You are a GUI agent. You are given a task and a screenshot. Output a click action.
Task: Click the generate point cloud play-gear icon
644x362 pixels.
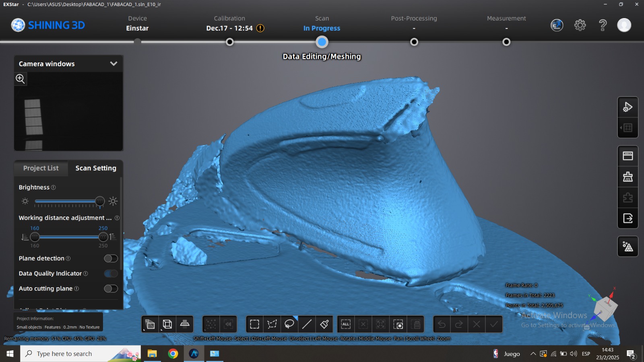[x=628, y=107]
